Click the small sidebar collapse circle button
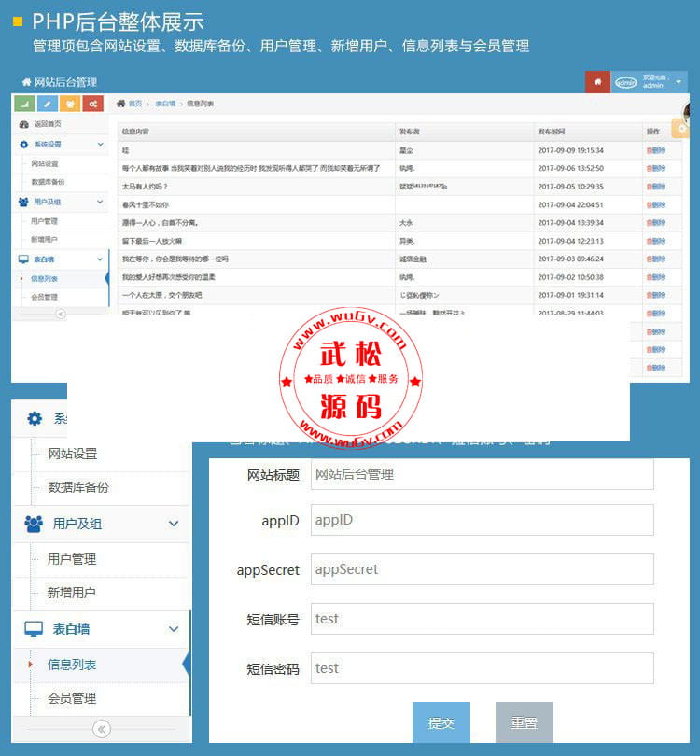Screen dimensions: 700x756 [x=61, y=315]
